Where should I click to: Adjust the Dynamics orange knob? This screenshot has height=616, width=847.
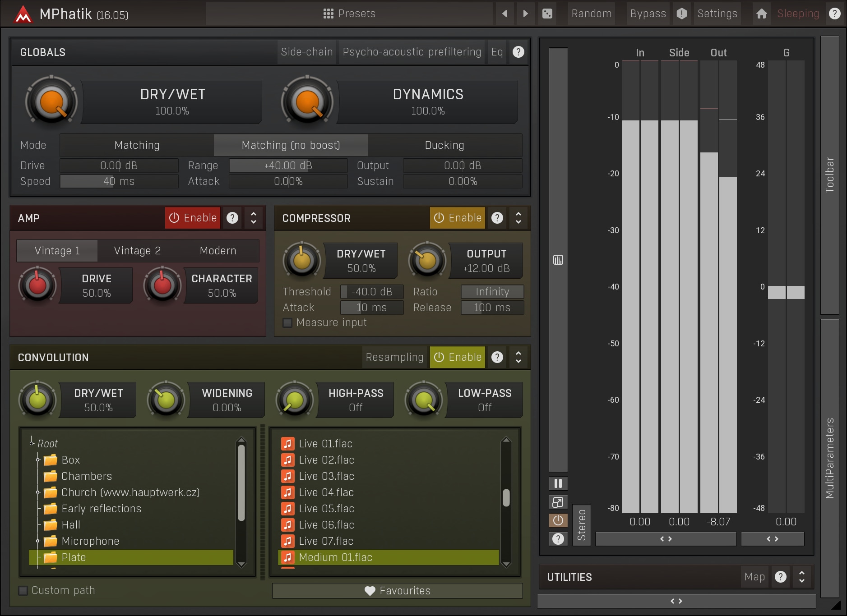[307, 102]
